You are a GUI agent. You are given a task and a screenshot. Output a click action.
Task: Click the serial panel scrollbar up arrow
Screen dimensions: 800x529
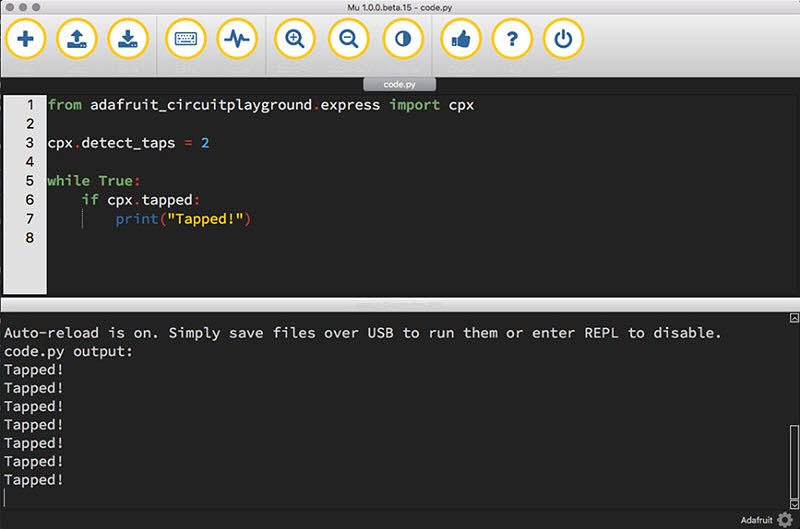coord(794,318)
